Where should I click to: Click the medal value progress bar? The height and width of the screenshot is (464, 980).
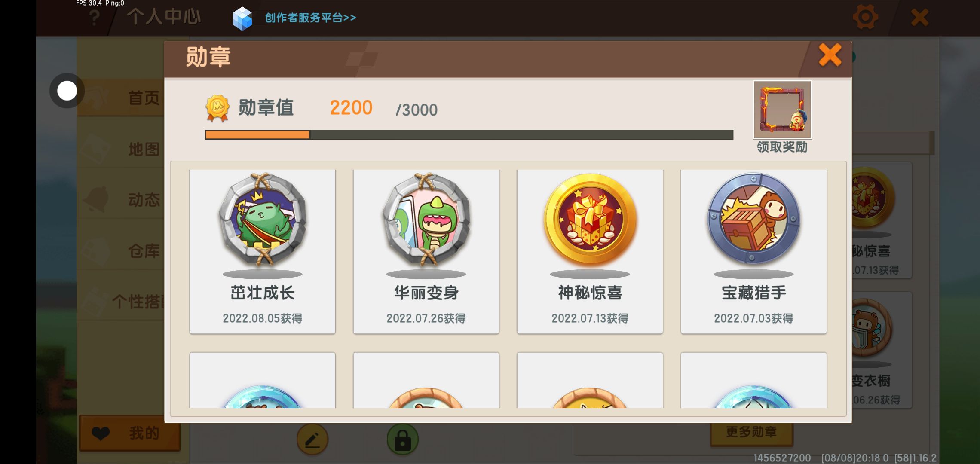[x=469, y=135]
